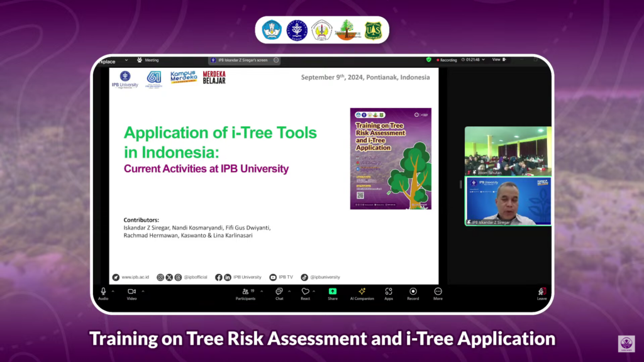Click the Facebook icon in the slide footer
Screen dimensions: 644x362
[x=218, y=277]
